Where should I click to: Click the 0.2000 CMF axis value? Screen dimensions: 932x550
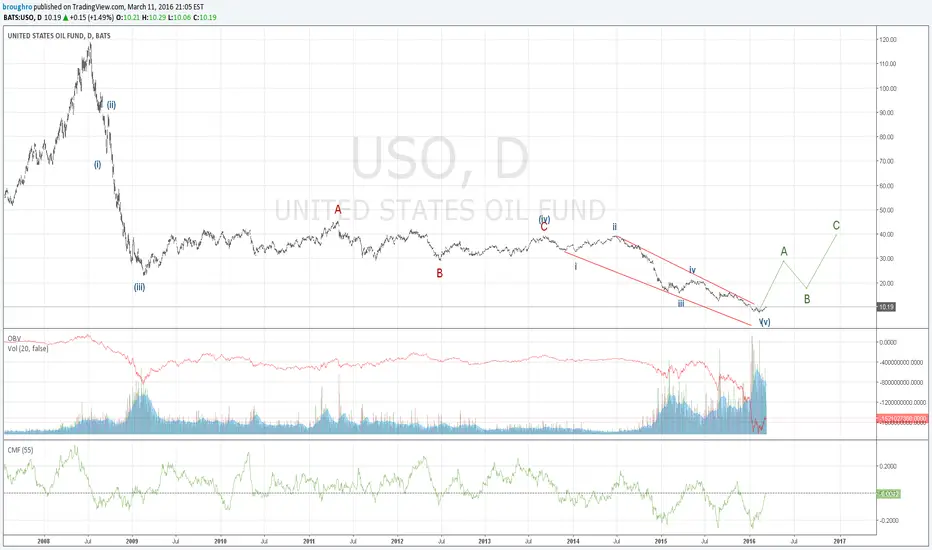pyautogui.click(x=888, y=467)
